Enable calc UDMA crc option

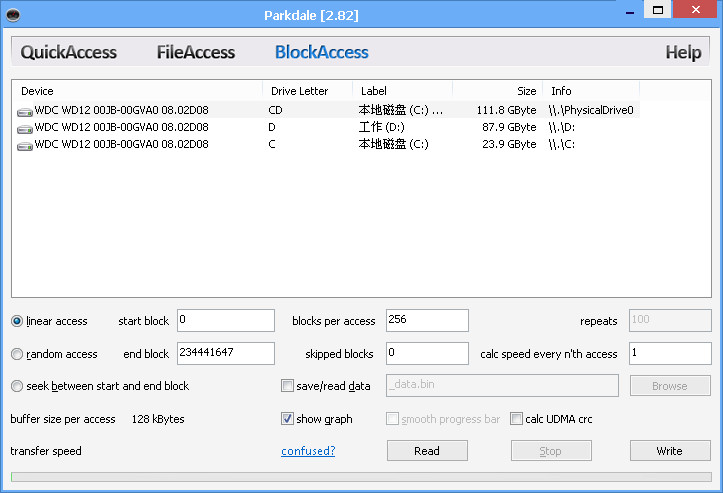click(517, 419)
